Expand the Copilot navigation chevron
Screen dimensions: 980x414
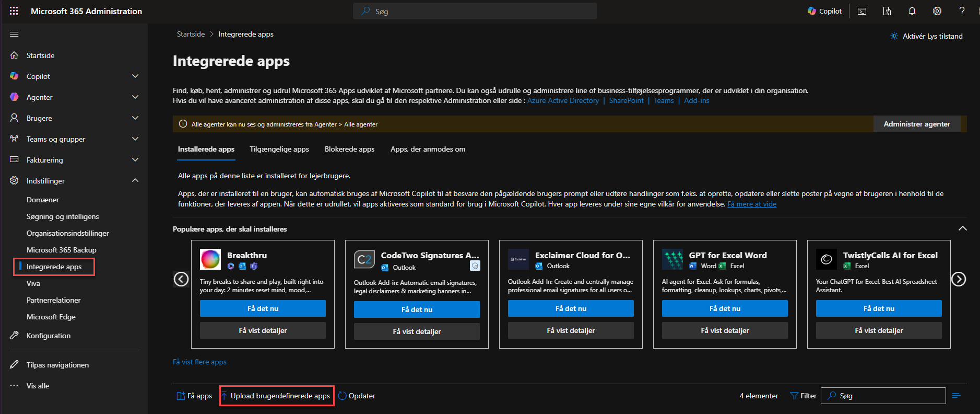point(135,76)
